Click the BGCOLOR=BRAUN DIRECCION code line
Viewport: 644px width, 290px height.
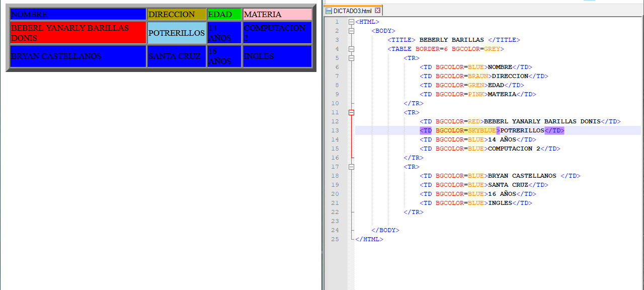coord(484,76)
